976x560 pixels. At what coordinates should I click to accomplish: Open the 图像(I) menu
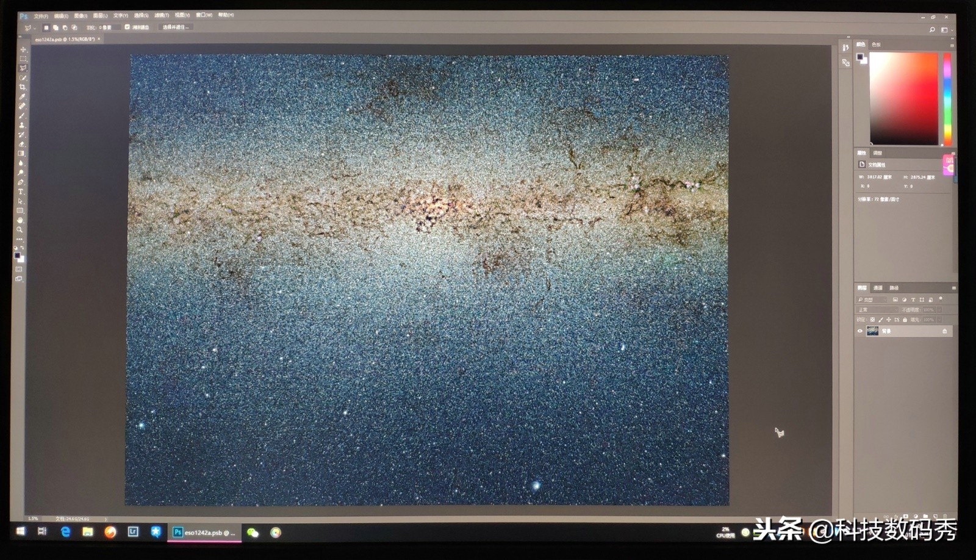coord(81,16)
